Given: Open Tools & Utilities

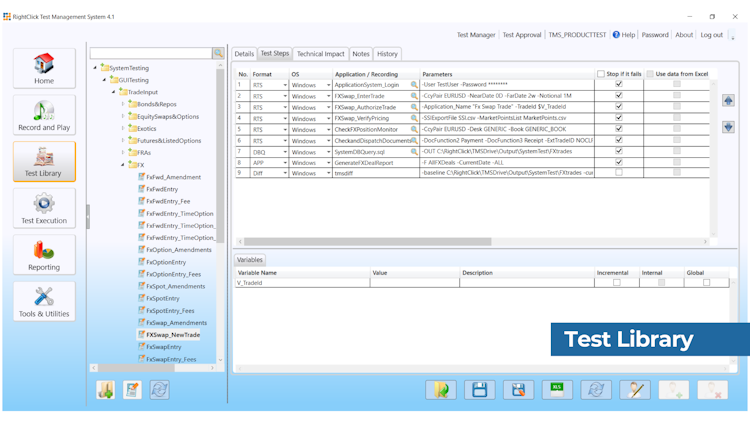Looking at the screenshot, I should [x=44, y=301].
